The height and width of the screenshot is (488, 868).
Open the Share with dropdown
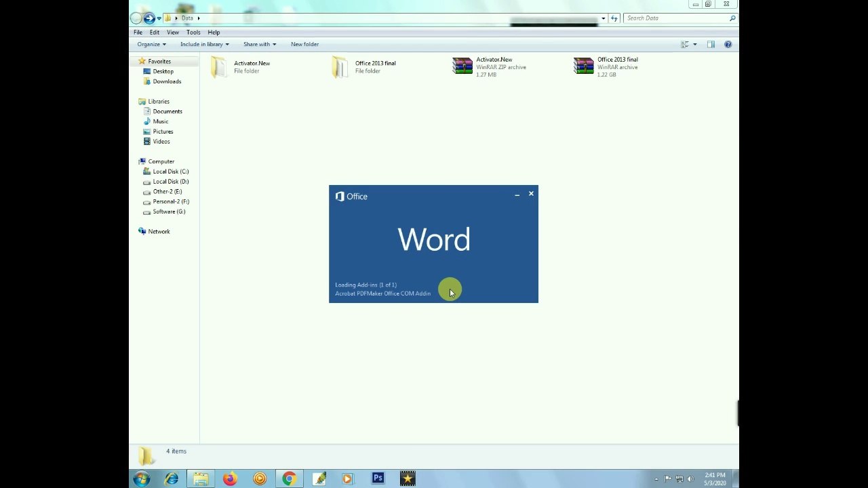click(x=260, y=44)
